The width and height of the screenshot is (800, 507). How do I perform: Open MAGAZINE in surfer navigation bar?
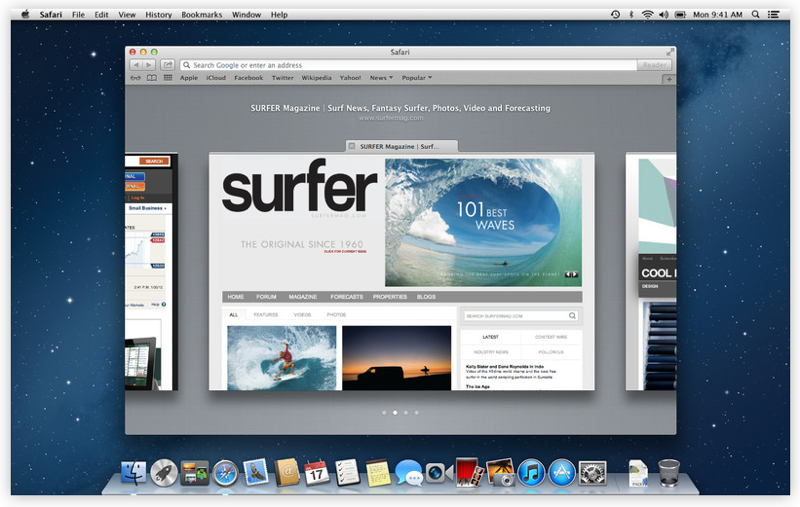[303, 297]
